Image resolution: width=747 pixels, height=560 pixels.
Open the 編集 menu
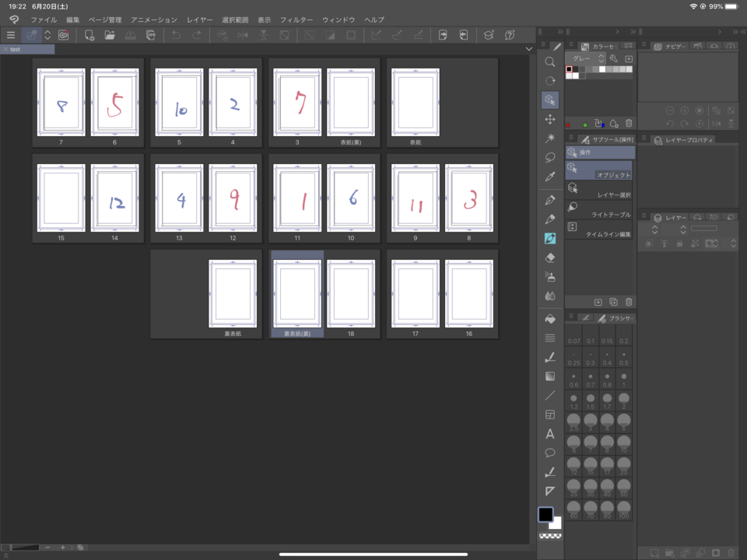73,20
